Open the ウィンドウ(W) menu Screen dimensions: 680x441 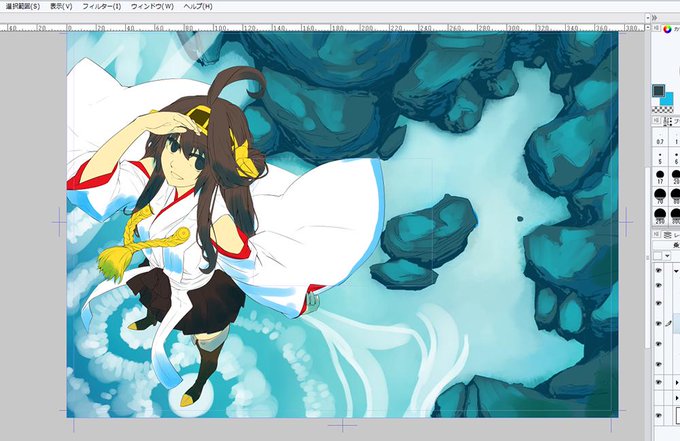click(152, 7)
